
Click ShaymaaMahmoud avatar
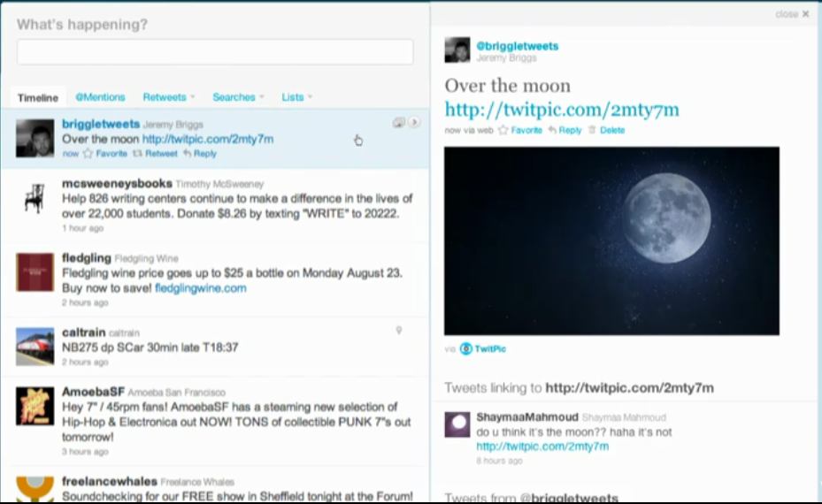point(457,424)
